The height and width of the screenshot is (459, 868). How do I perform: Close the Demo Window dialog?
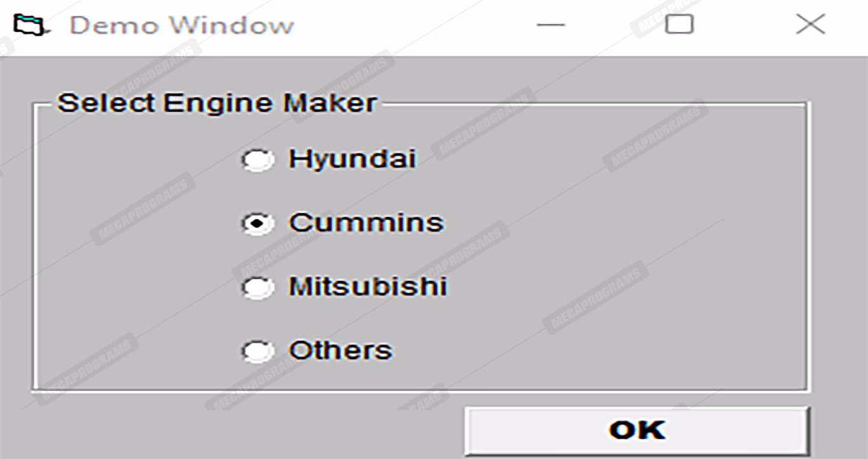coord(810,25)
